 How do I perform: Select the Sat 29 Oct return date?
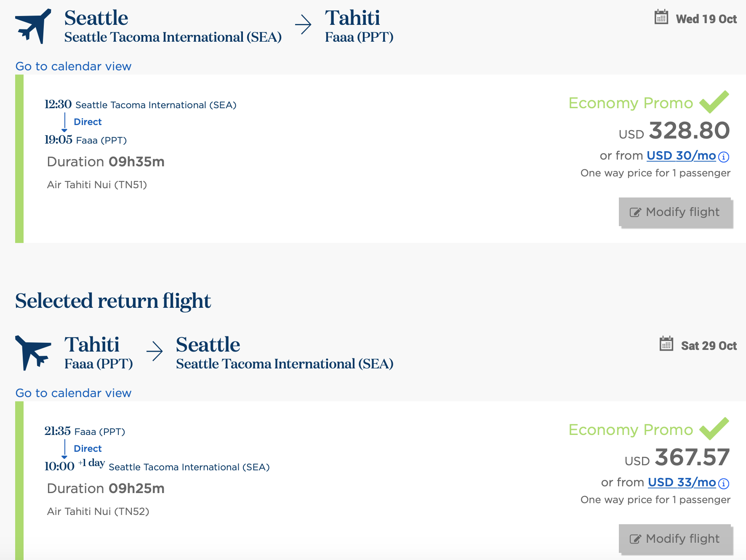(709, 346)
